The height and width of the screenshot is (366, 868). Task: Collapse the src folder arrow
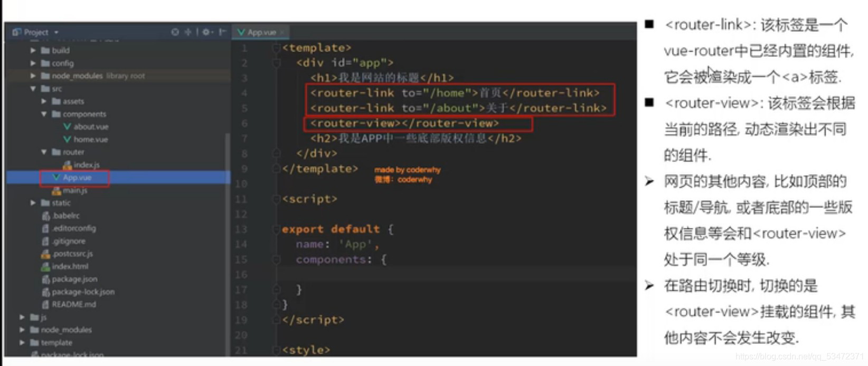(x=33, y=89)
